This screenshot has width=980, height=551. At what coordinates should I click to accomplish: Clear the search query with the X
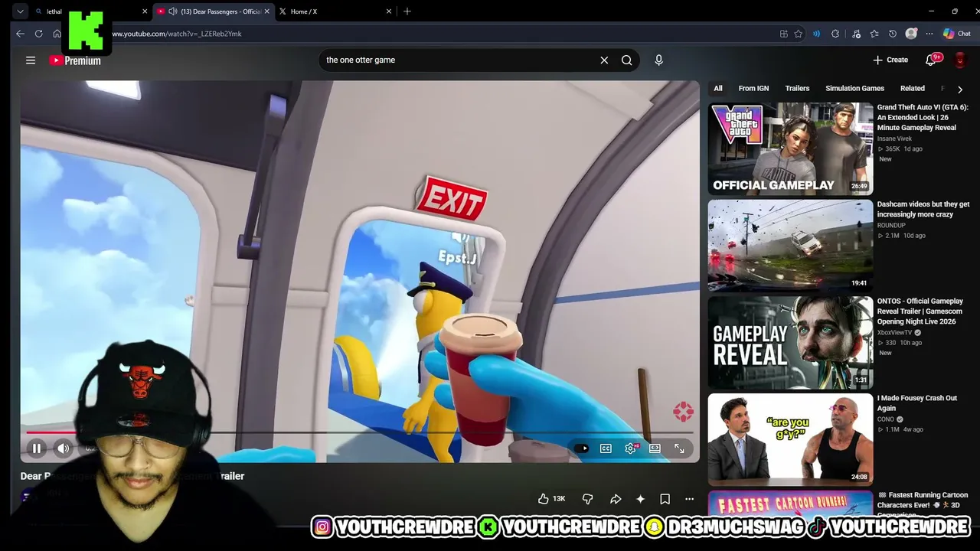[604, 60]
